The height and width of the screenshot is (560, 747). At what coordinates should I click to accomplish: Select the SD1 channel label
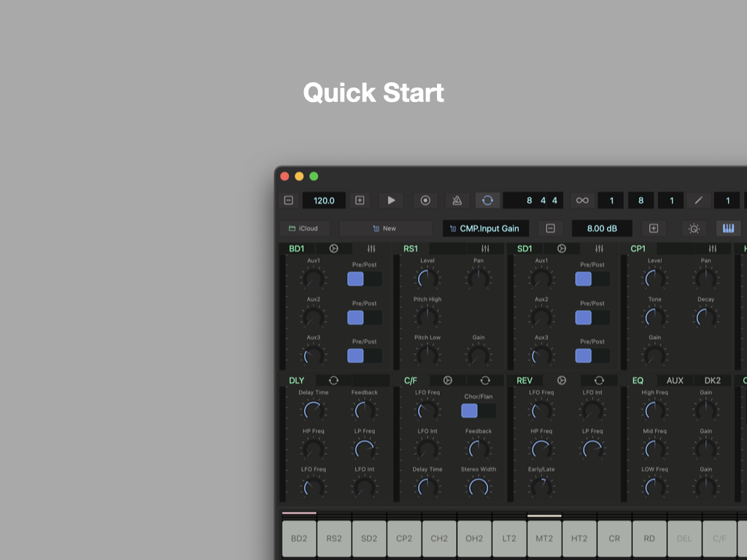(525, 249)
